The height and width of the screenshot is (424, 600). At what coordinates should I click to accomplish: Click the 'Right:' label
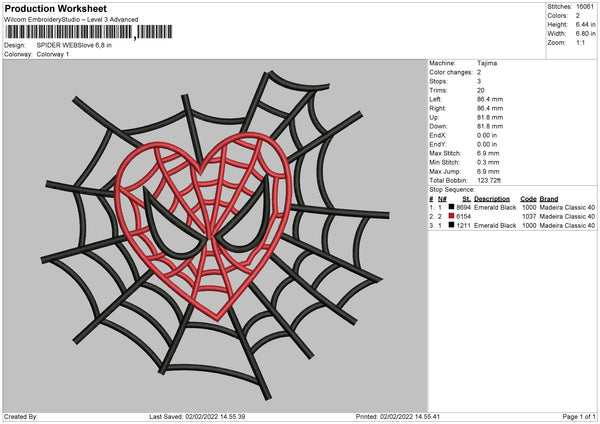[x=437, y=109]
